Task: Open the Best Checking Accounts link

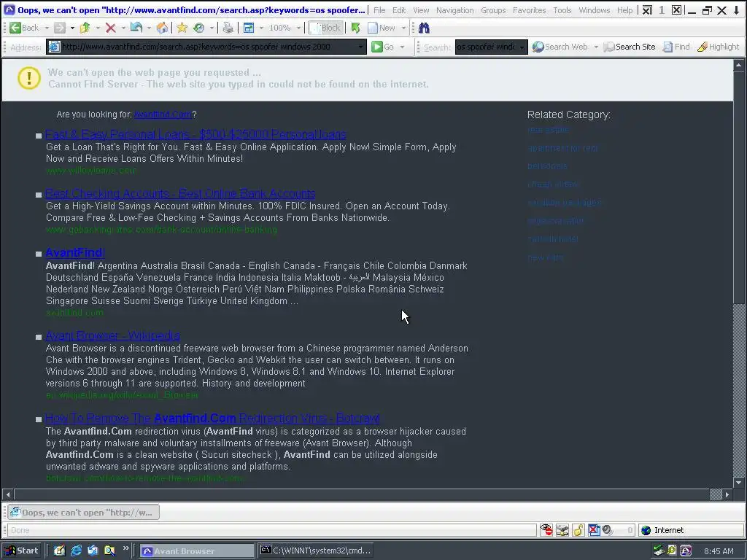Action: tap(180, 193)
